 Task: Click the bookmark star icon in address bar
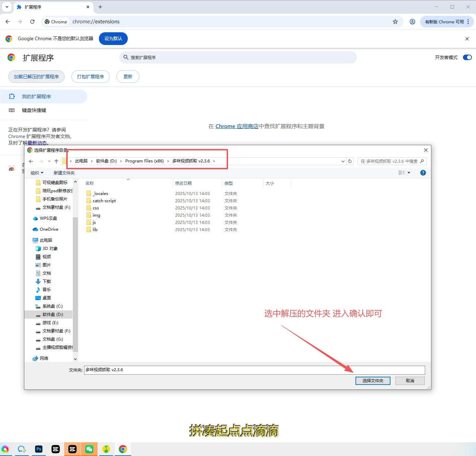click(395, 22)
